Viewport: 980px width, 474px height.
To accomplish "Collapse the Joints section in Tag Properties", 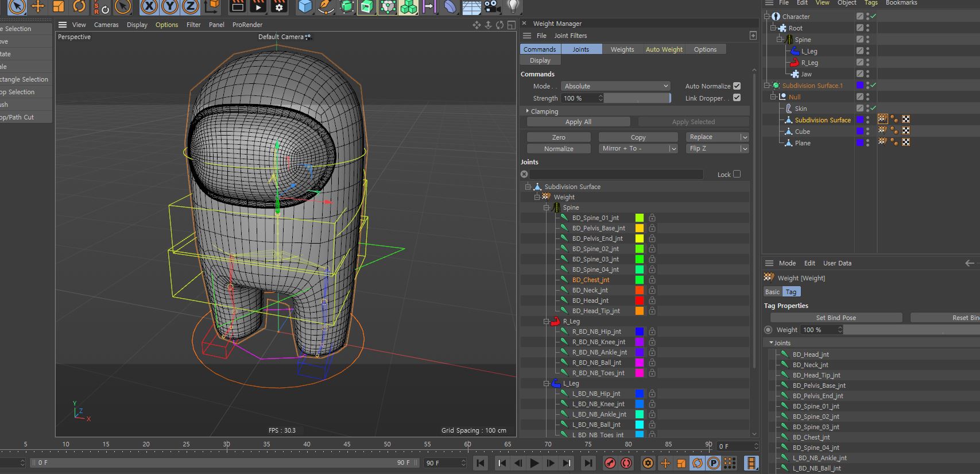I will 771,342.
